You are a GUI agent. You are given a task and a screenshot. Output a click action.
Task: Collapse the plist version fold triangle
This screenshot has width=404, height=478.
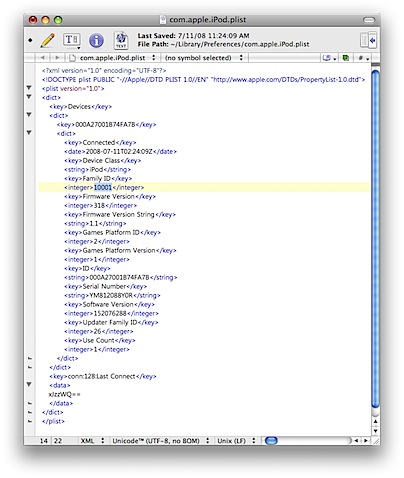tap(29, 88)
